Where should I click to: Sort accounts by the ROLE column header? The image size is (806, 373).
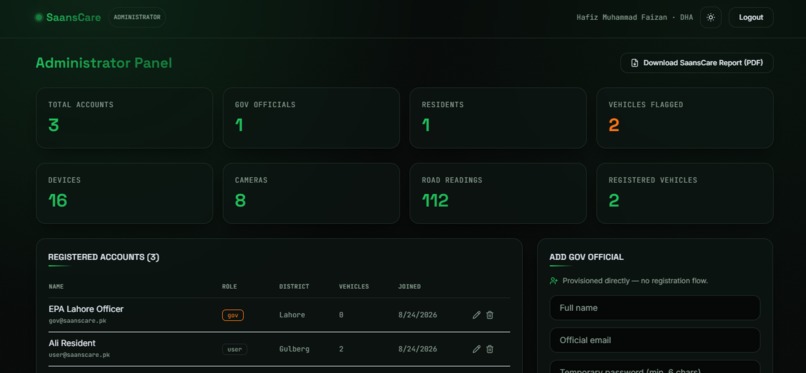[229, 287]
